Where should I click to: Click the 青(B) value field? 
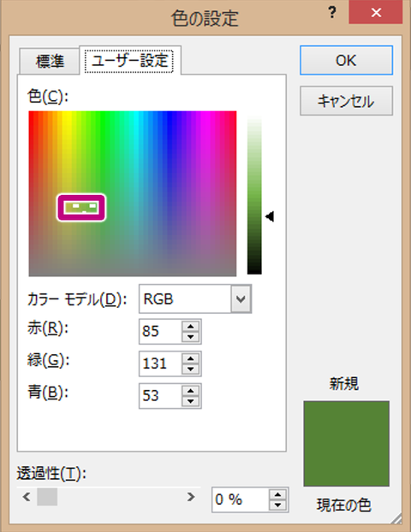[x=160, y=396]
